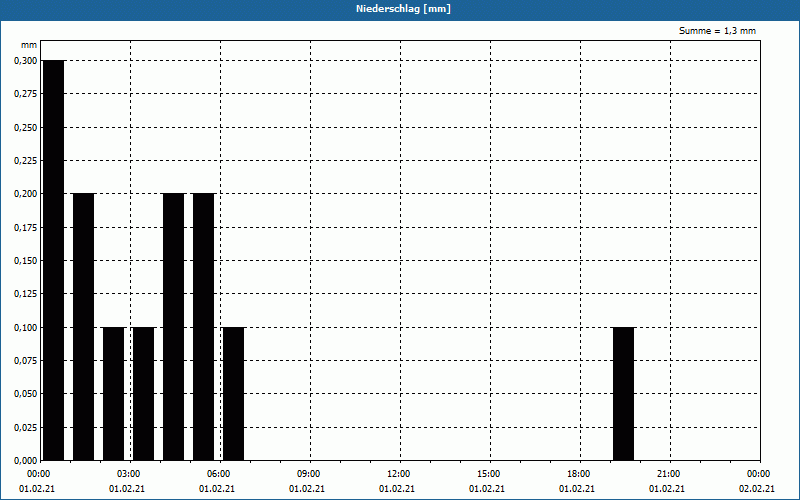Click the 0,100 bar just before 03:00
The height and width of the screenshot is (500, 800).
(x=113, y=394)
